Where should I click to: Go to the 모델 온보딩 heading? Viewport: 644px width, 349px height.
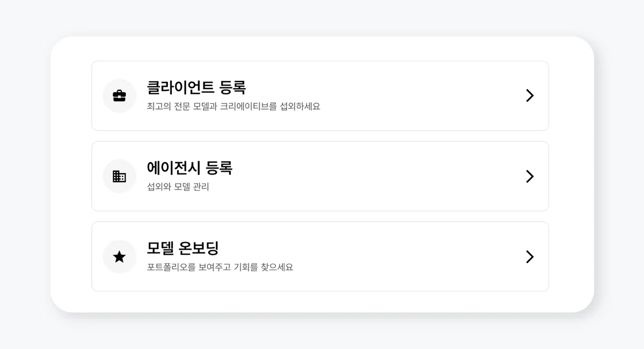182,248
